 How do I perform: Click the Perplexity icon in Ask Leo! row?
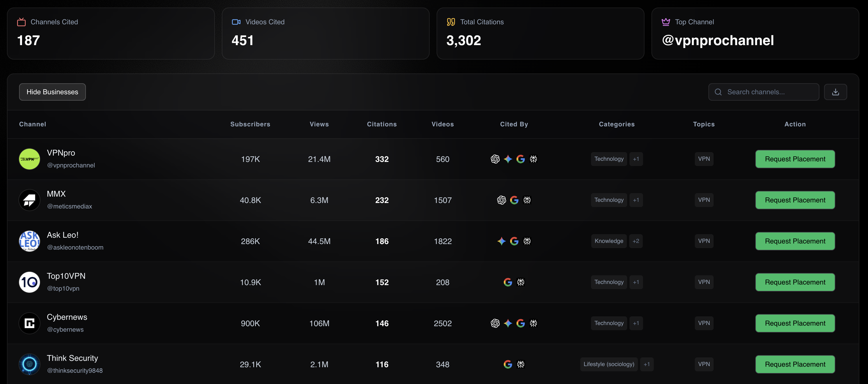[x=527, y=241]
